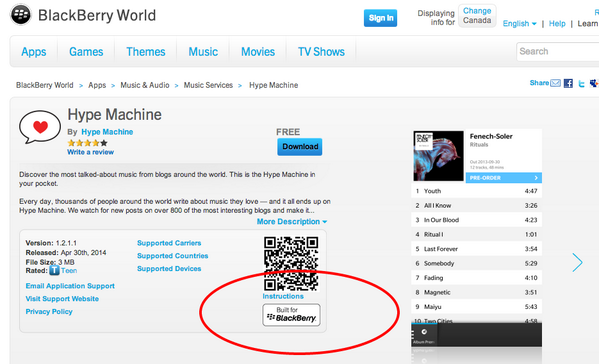Screen dimensions: 599x364
Task: Click Write a review link
Action: [91, 152]
